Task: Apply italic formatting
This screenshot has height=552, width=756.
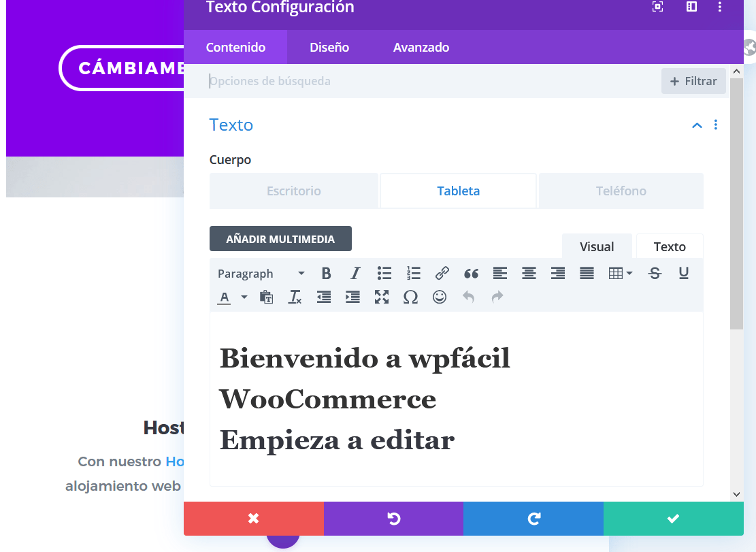Action: pos(355,274)
